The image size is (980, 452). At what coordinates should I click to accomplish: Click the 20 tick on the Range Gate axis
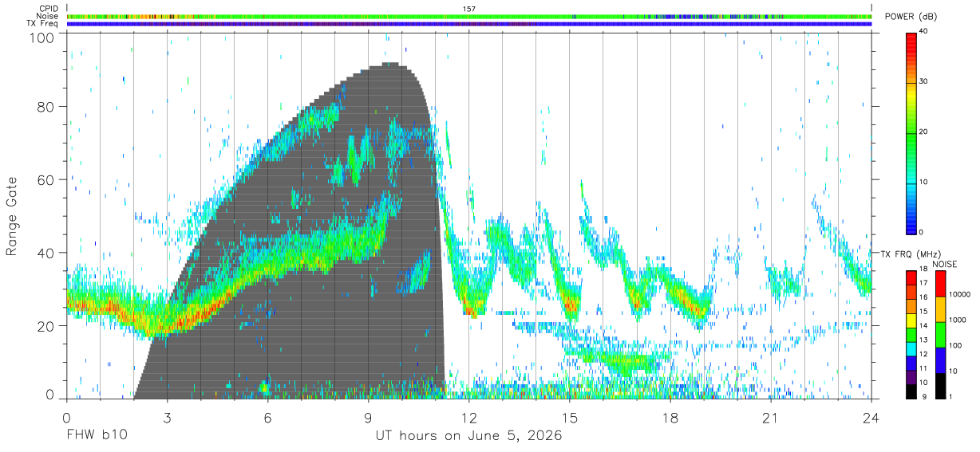point(47,326)
